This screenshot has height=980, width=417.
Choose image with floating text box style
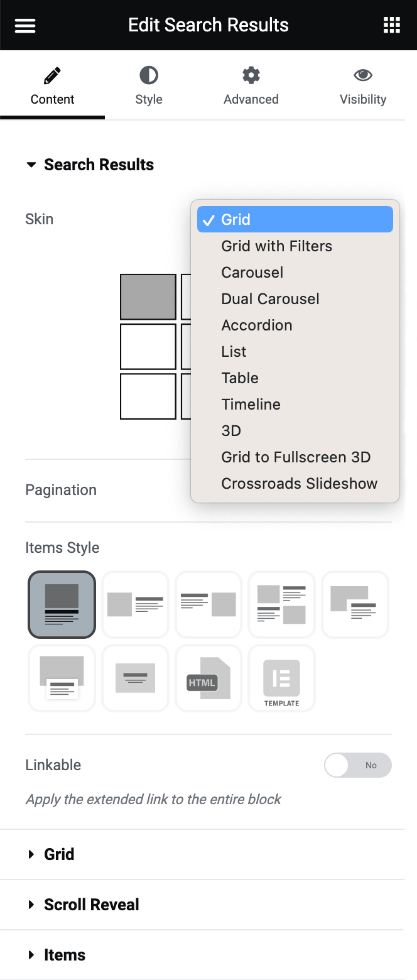62,678
